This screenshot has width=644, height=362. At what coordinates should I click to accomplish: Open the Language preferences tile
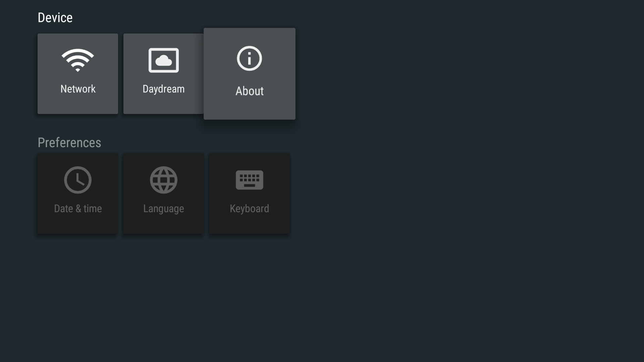[x=164, y=193]
